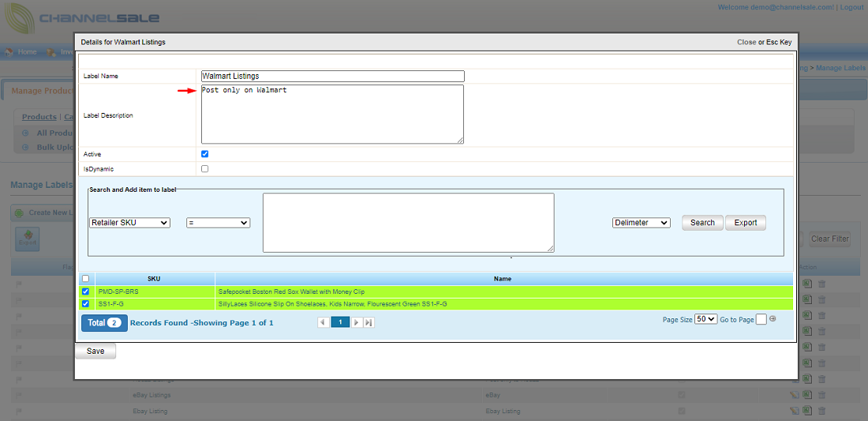
Task: Toggle the select-all checkbox in SKU header
Action: pos(85,279)
